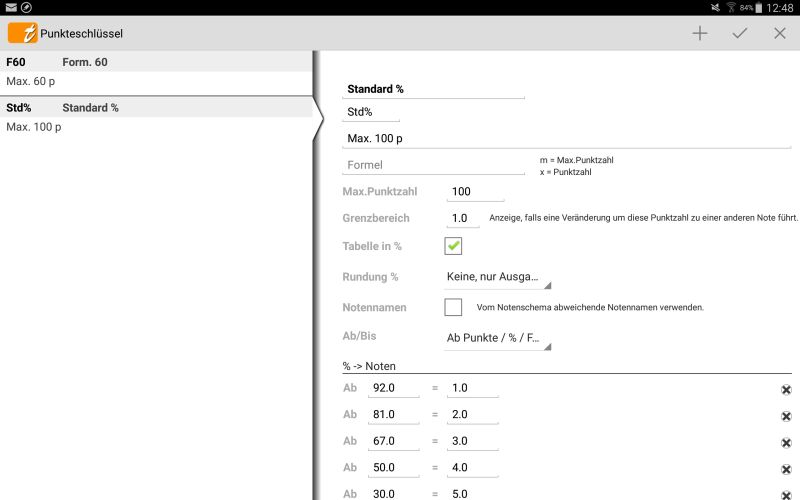Tap the compass notification icon in status bar

[26, 8]
